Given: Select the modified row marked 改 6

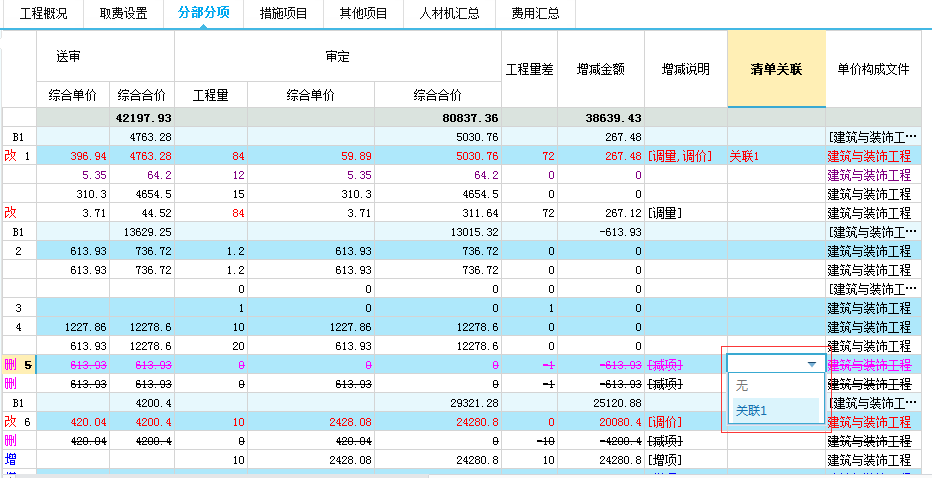Looking at the screenshot, I should (x=19, y=422).
